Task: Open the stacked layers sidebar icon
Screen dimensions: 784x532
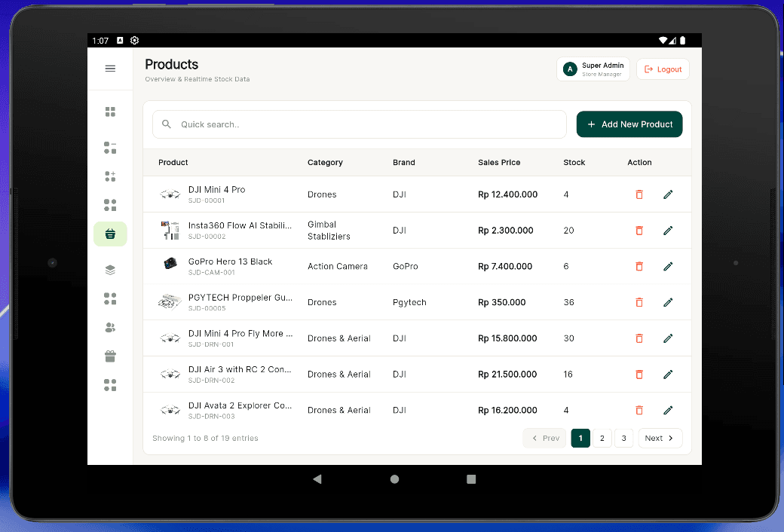Action: point(110,270)
